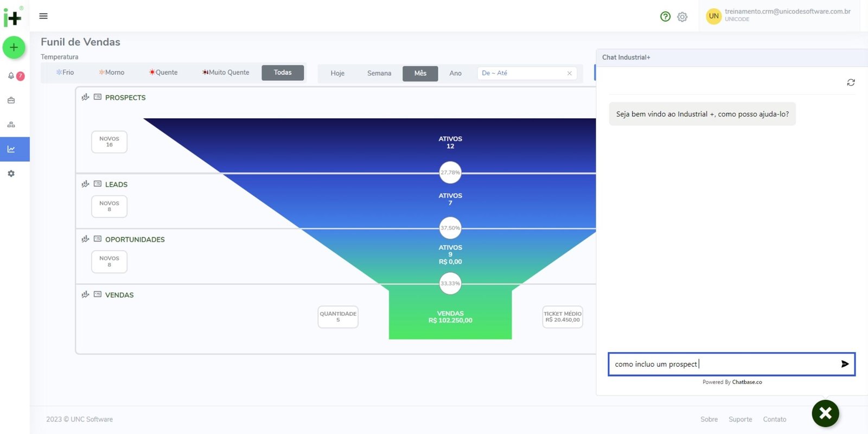Image resolution: width=868 pixels, height=434 pixels.
Task: Select the Todas temperature filter
Action: pyautogui.click(x=282, y=73)
